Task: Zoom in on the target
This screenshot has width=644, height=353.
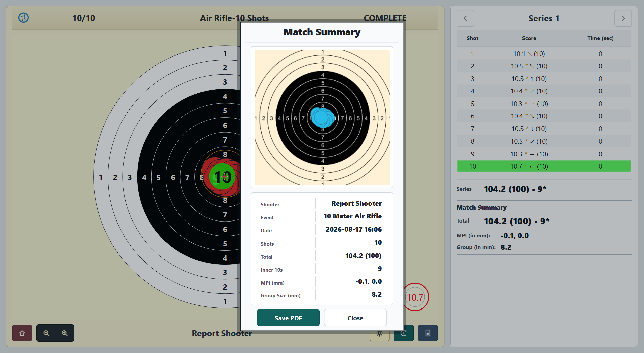Action: coord(65,333)
